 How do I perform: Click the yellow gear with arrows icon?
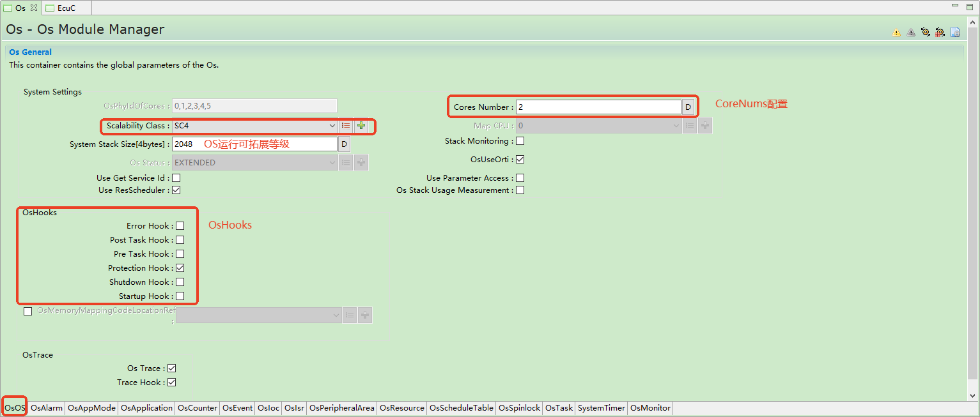tap(925, 32)
